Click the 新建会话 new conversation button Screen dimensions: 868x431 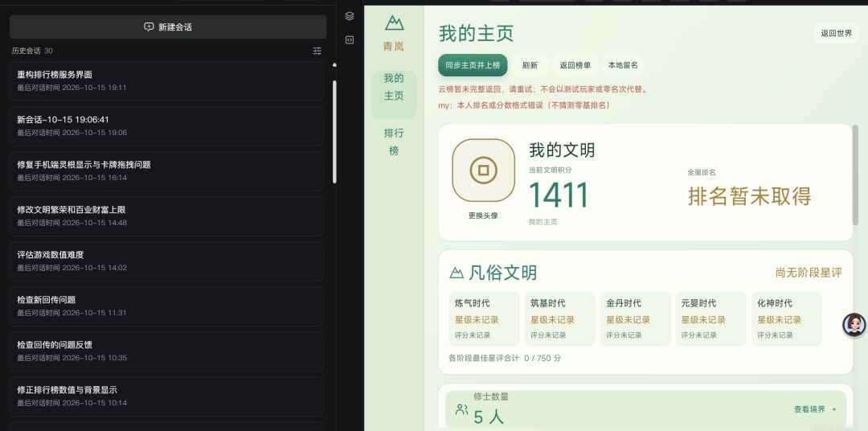click(x=168, y=27)
